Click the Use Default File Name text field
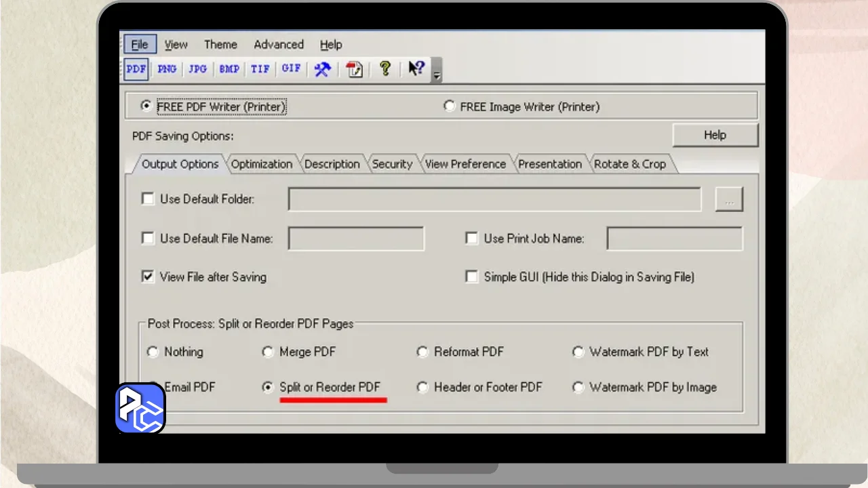The image size is (868, 488). pyautogui.click(x=356, y=239)
